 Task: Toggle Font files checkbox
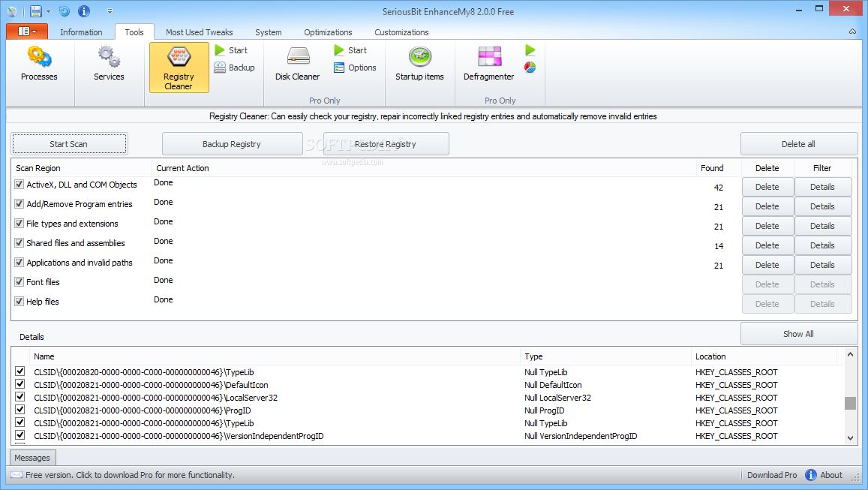tap(20, 281)
